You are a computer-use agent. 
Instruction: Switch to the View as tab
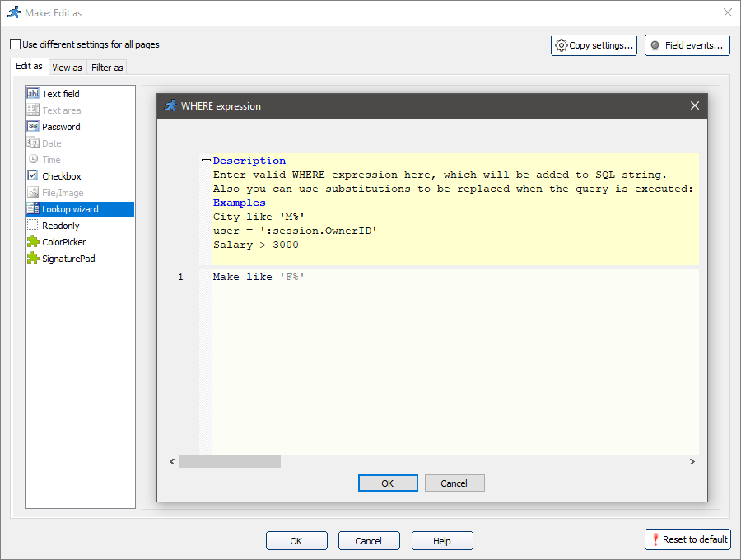click(67, 68)
